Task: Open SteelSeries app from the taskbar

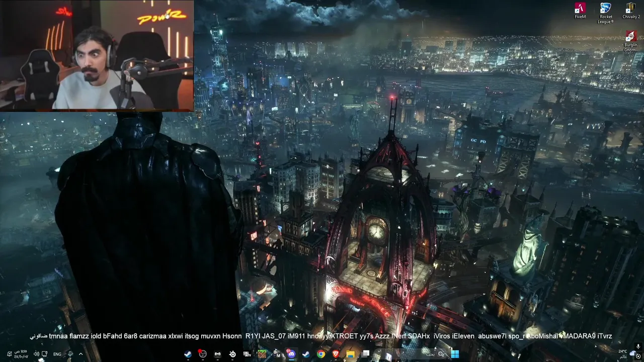Action: [x=232, y=354]
